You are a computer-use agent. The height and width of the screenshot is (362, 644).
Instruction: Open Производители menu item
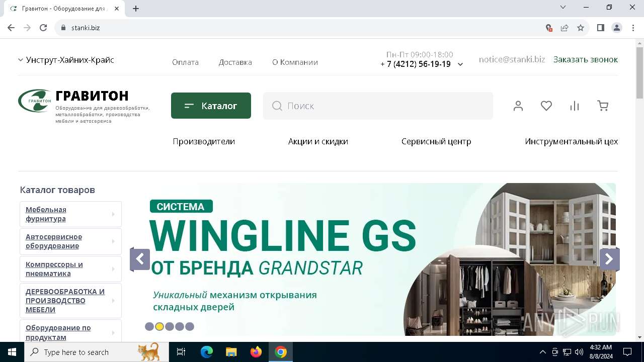coord(204,142)
